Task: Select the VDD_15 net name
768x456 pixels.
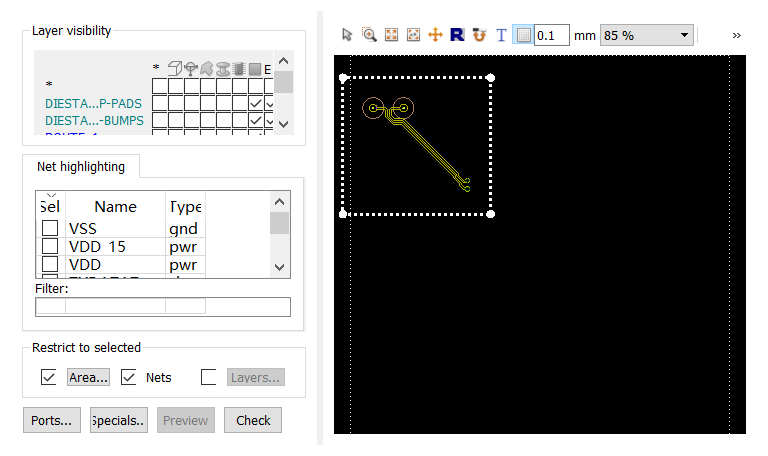Action: [97, 246]
